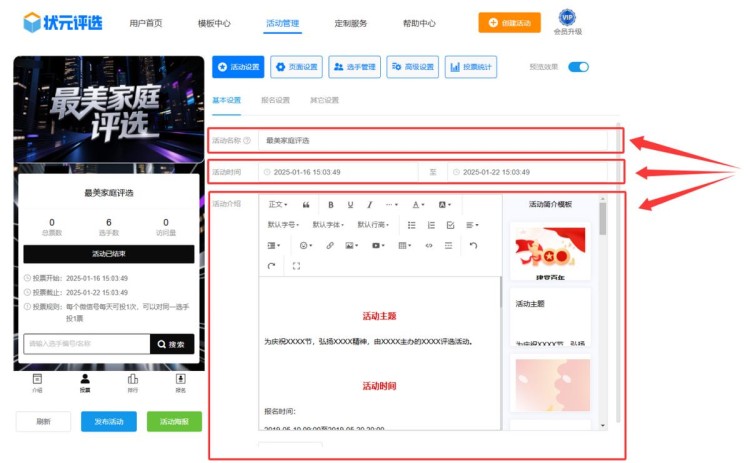
Task: Toggle fullscreen mode for the editor
Action: (296, 266)
